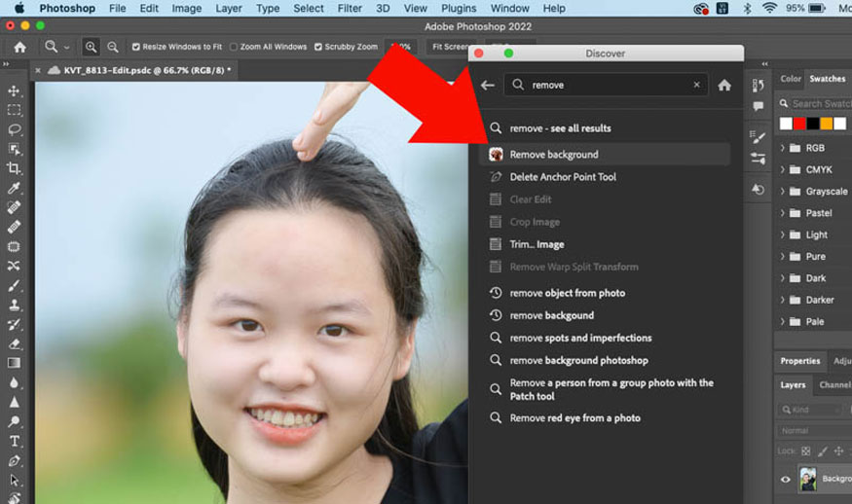This screenshot has width=852, height=504.
Task: Expand the Light swatch group
Action: click(783, 234)
